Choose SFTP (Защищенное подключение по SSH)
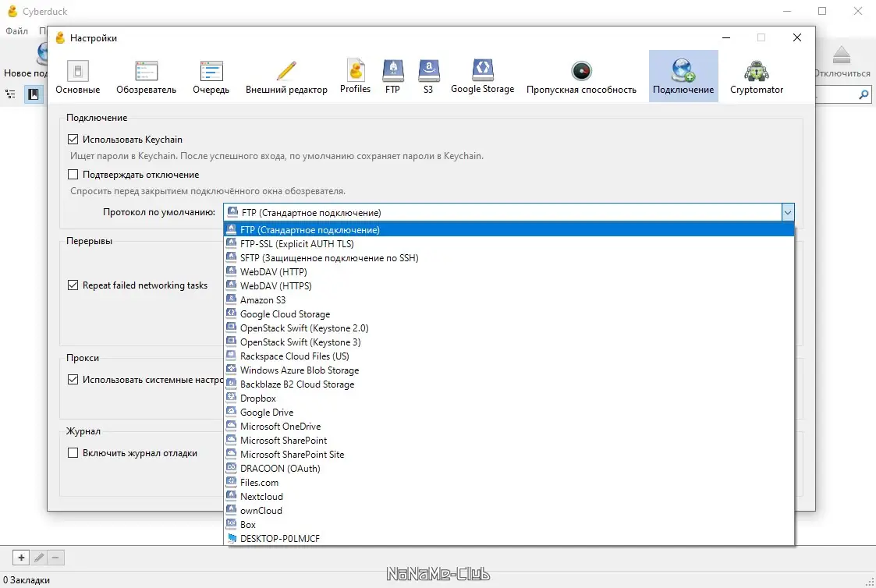Screen dimensions: 876x588 pyautogui.click(x=509, y=257)
